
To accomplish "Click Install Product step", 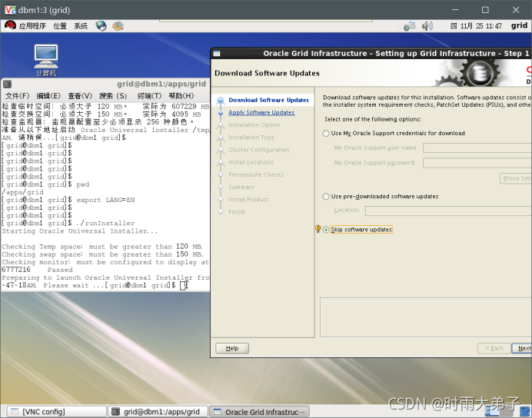I will (248, 199).
